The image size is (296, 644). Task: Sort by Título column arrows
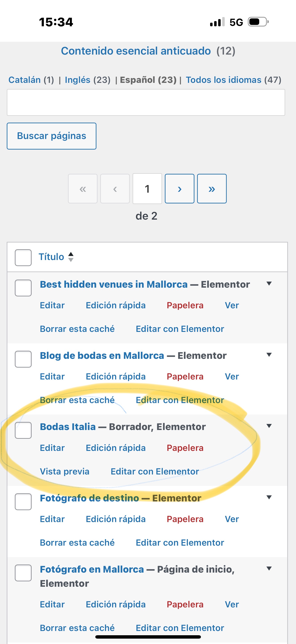pyautogui.click(x=71, y=257)
